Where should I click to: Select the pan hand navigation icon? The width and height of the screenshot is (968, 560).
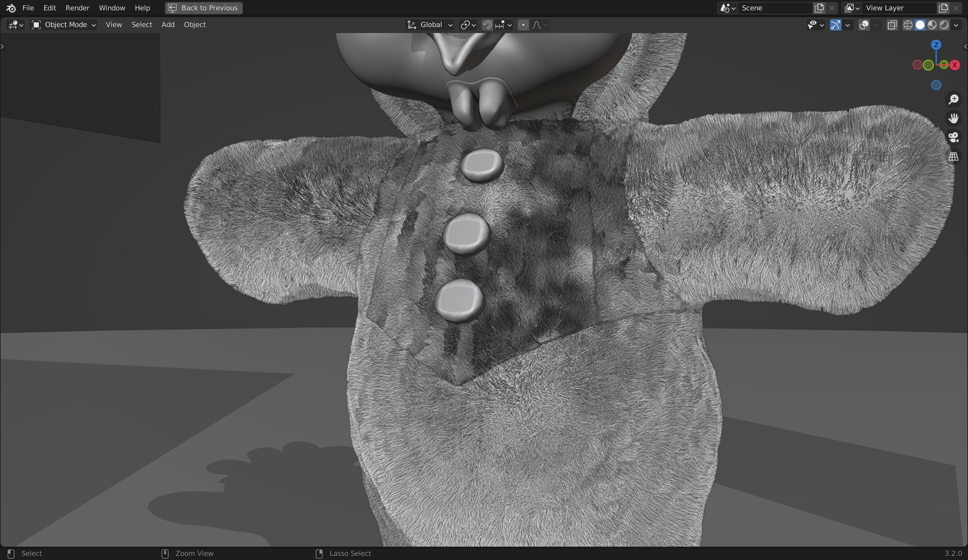[x=954, y=118]
